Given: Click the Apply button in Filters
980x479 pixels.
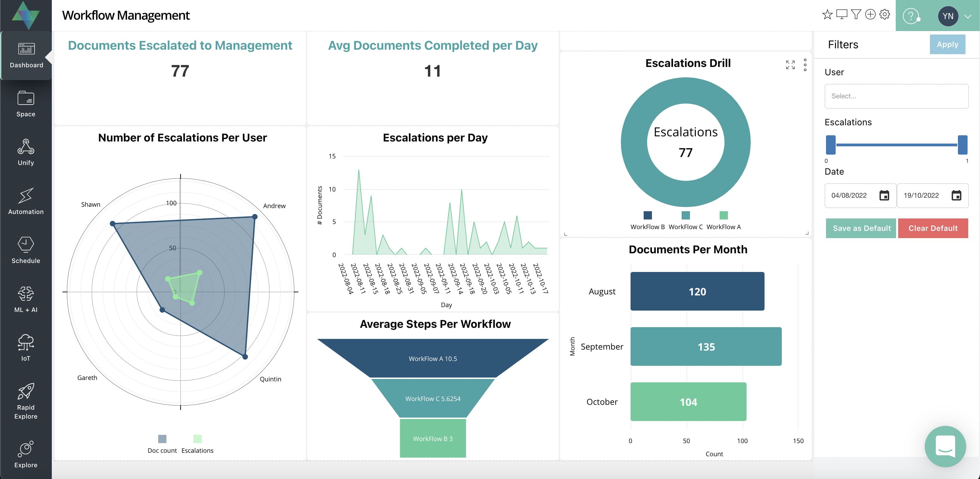Looking at the screenshot, I should click(948, 44).
